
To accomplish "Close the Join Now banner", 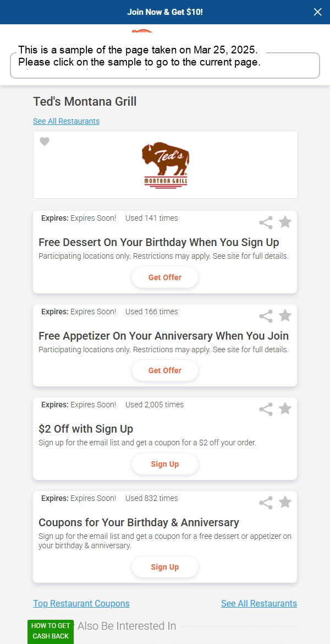I will coord(318,12).
